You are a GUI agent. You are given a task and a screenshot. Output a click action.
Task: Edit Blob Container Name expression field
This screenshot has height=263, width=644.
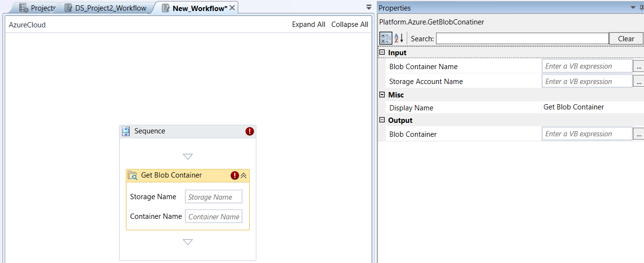(x=587, y=66)
